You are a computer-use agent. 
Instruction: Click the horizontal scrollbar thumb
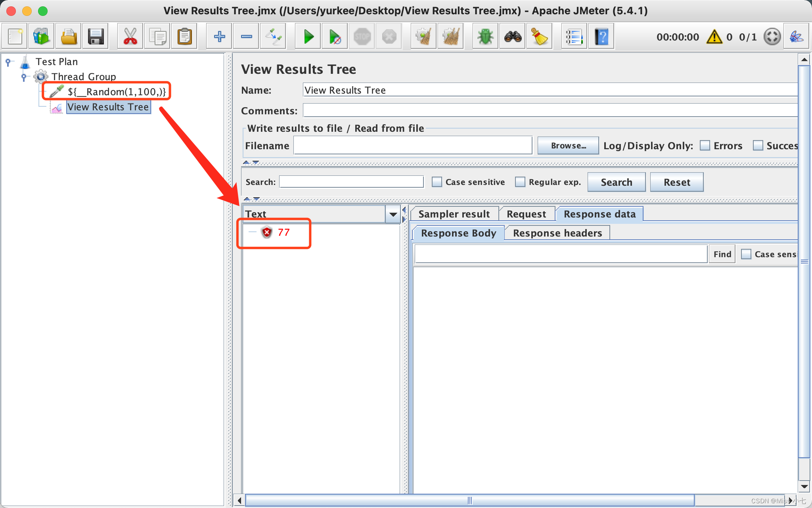(x=470, y=500)
